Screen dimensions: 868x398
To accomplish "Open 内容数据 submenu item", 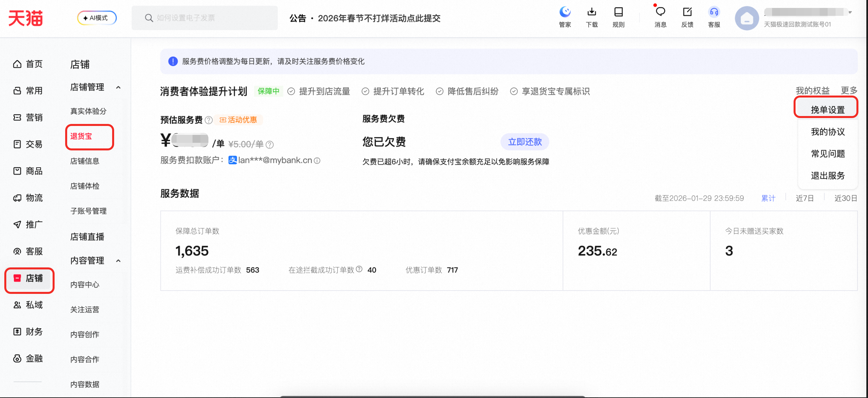I will click(85, 384).
